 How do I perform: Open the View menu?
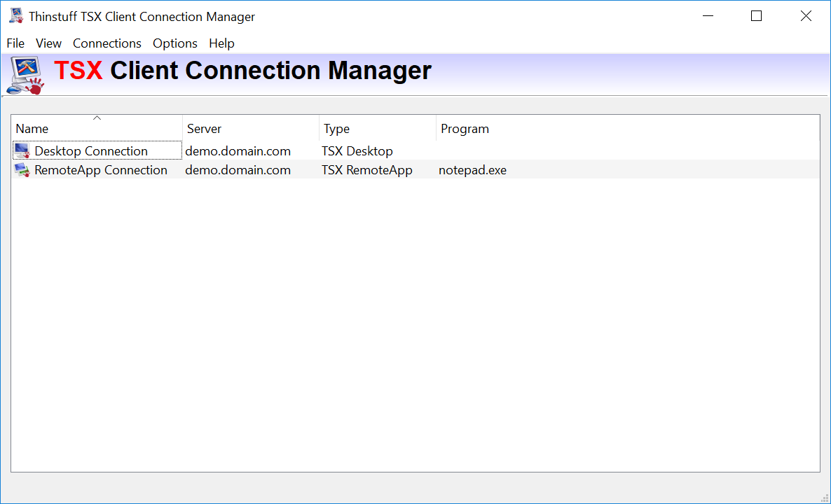pos(48,43)
